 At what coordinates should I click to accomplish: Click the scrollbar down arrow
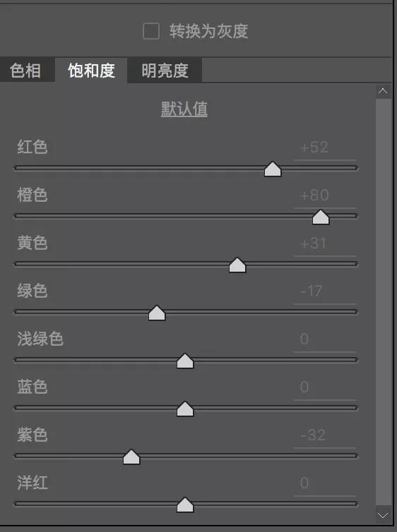(x=383, y=515)
